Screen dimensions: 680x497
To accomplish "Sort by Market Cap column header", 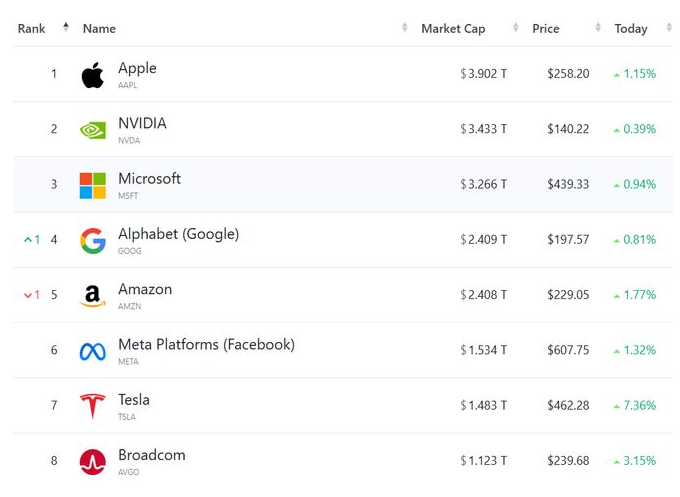I will pos(453,28).
